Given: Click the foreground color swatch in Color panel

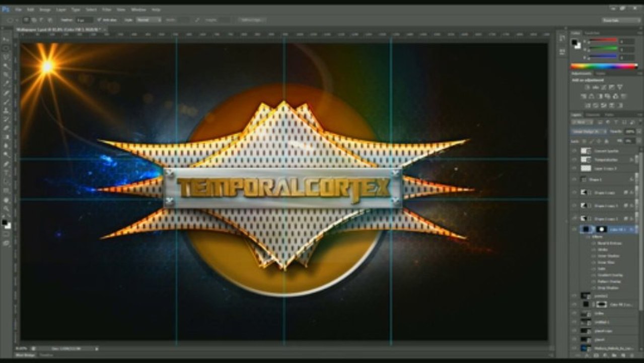Looking at the screenshot, I should [x=575, y=41].
